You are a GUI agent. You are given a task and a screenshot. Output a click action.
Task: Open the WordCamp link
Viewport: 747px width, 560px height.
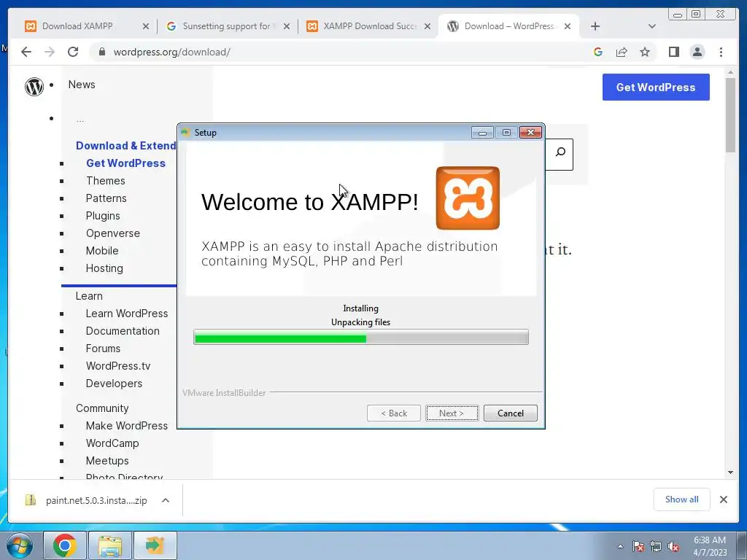click(x=112, y=443)
